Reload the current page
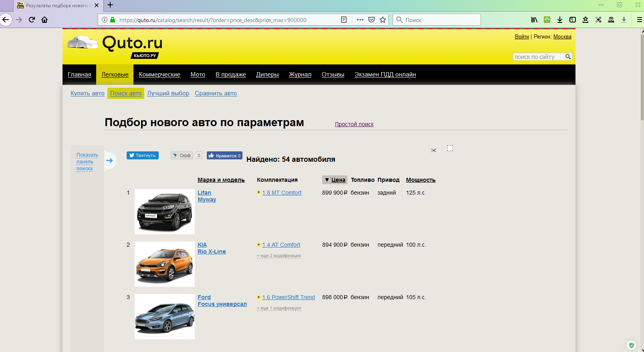 (32, 20)
